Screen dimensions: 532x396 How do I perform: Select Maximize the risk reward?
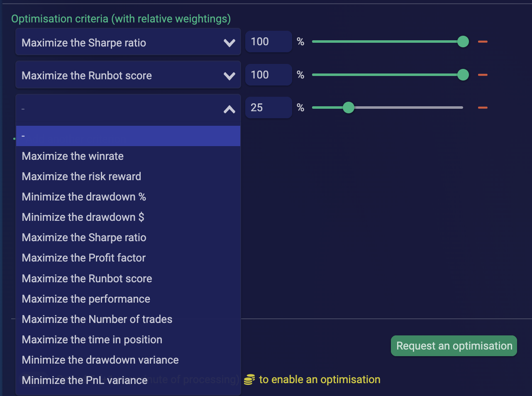(81, 176)
